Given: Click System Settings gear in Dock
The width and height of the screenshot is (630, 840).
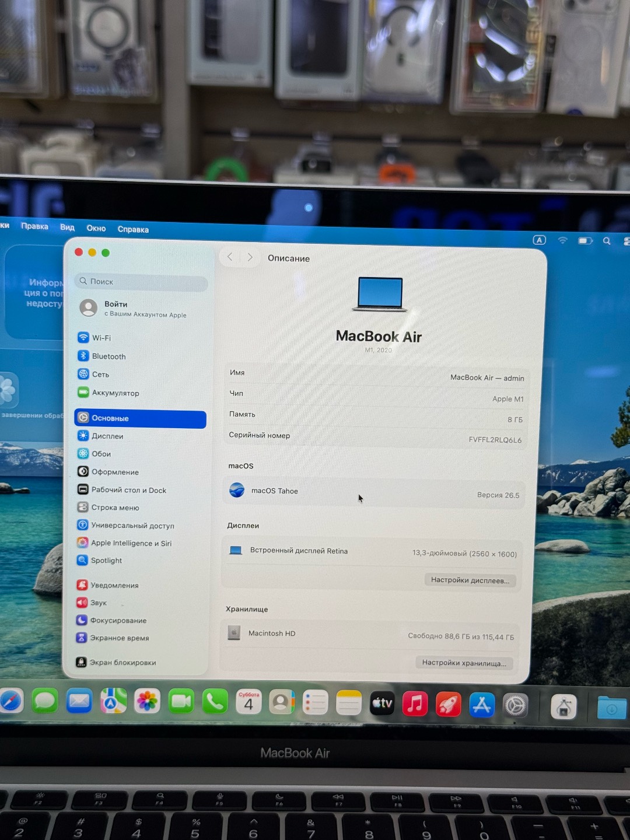Looking at the screenshot, I should pyautogui.click(x=515, y=706).
